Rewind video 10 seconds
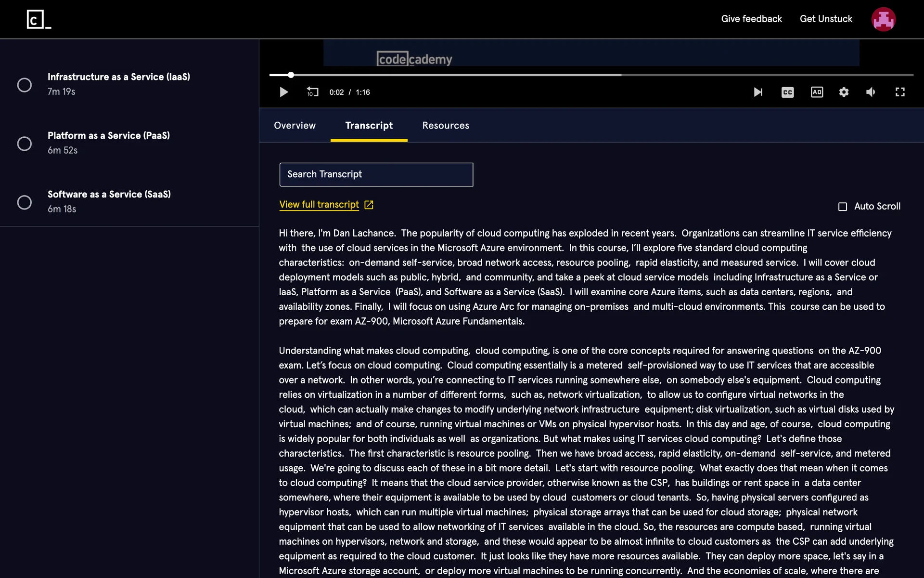 (x=312, y=92)
